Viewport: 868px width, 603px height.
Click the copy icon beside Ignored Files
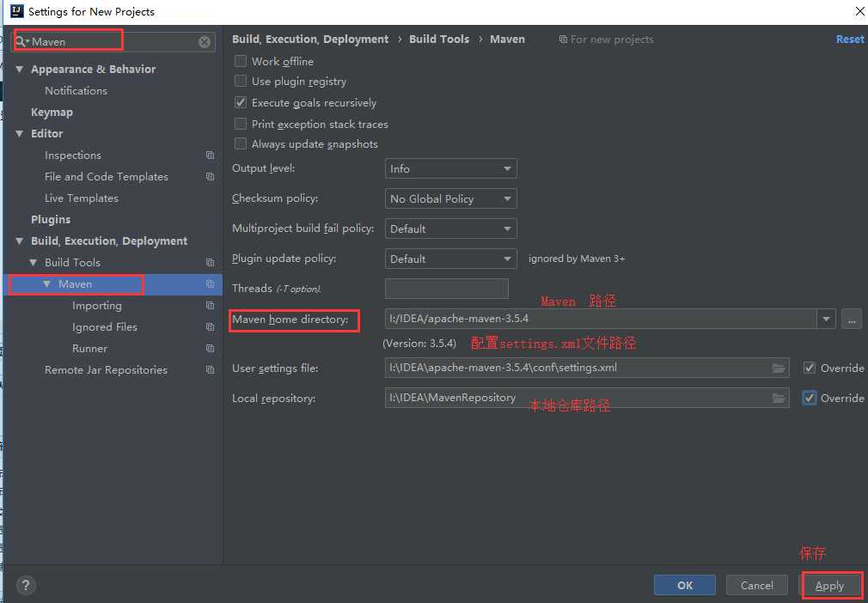click(x=210, y=327)
